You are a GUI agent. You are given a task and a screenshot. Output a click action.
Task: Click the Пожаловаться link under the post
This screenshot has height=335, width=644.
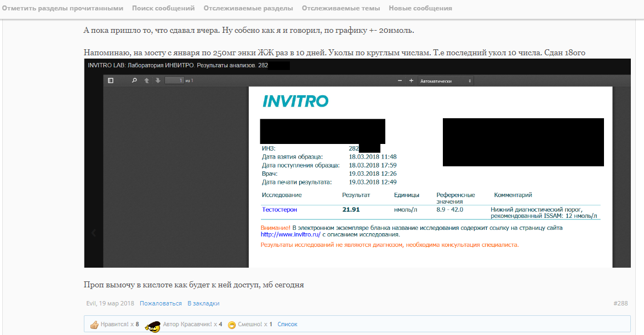(161, 303)
